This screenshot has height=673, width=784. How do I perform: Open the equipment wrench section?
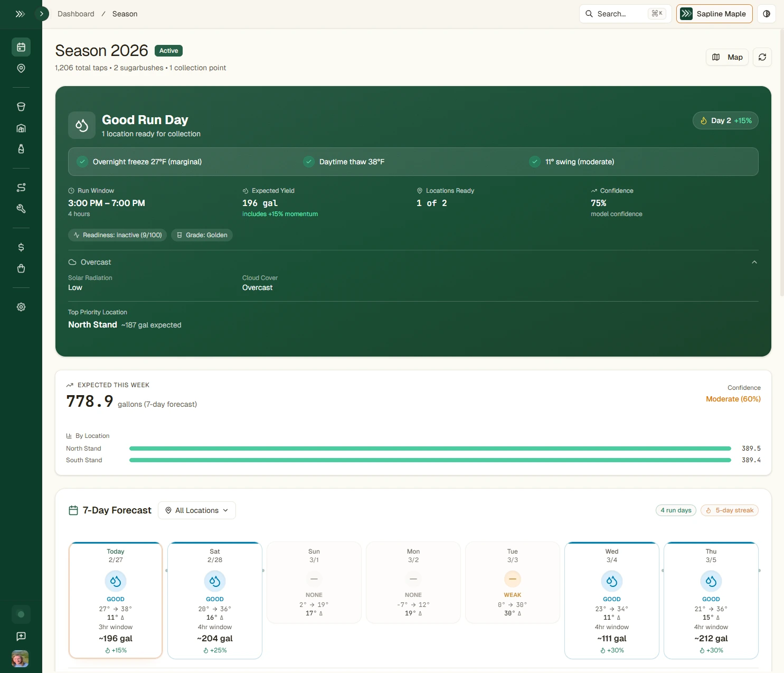point(21,209)
